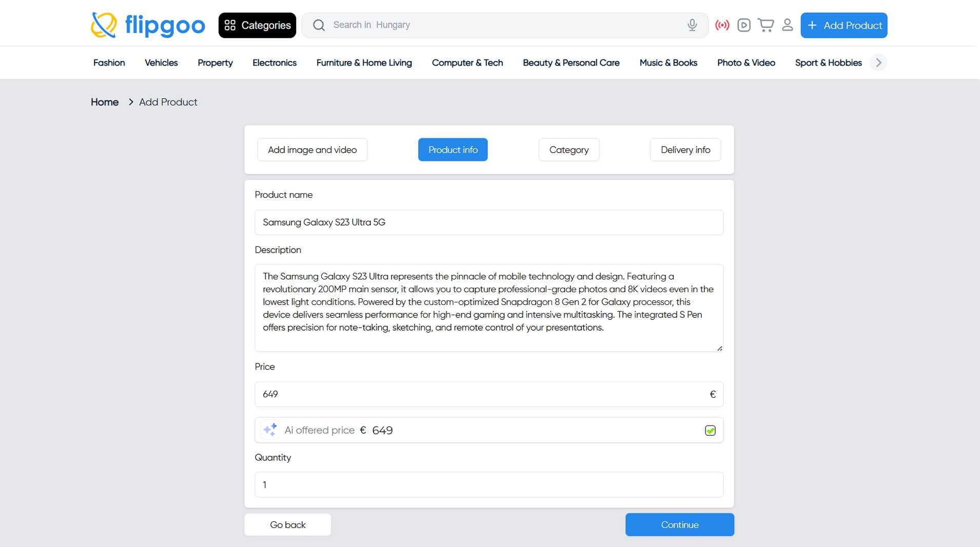Open the Electronics category
This screenshot has height=547, width=980.
pyautogui.click(x=274, y=63)
